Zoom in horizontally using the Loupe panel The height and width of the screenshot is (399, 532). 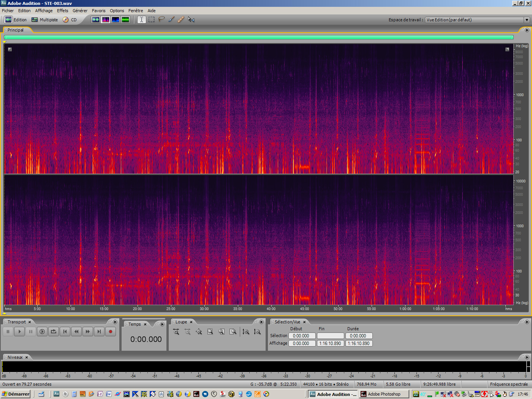click(176, 331)
